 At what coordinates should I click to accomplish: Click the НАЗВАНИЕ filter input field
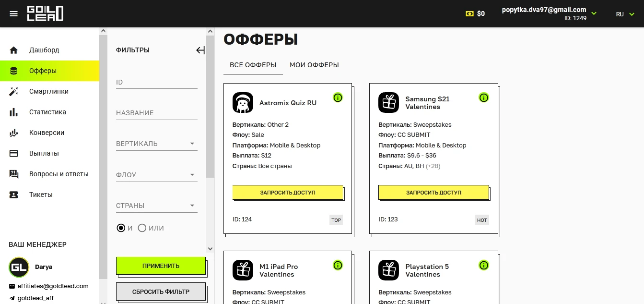157,113
